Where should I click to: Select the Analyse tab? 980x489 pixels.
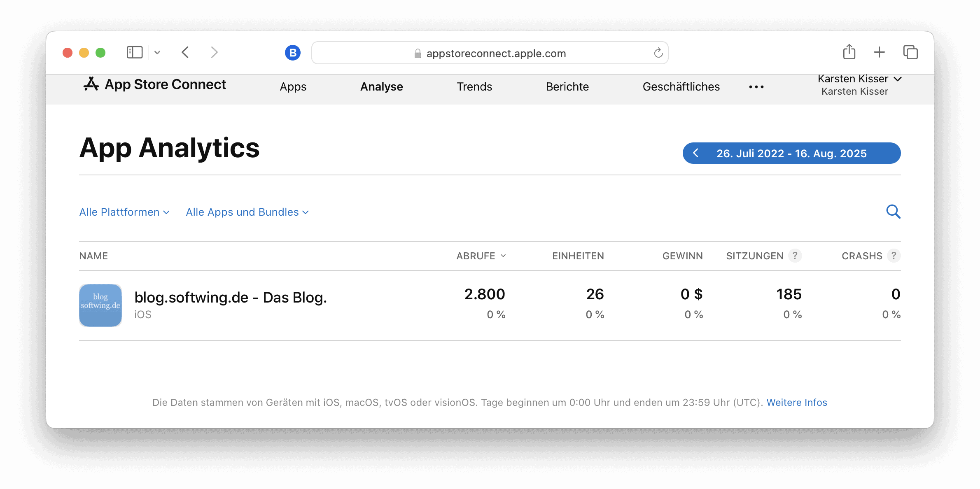(382, 86)
